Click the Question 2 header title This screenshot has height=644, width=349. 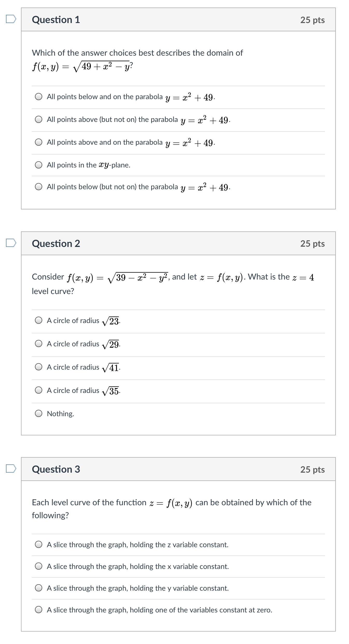click(56, 244)
